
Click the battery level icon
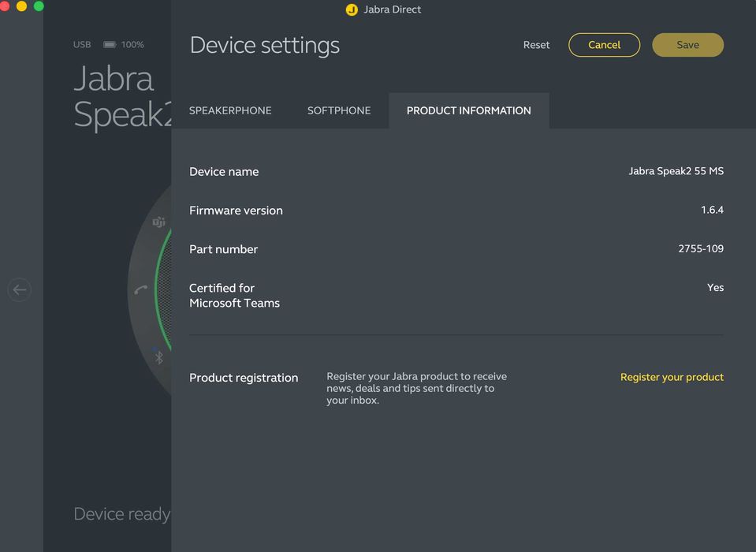click(x=110, y=44)
